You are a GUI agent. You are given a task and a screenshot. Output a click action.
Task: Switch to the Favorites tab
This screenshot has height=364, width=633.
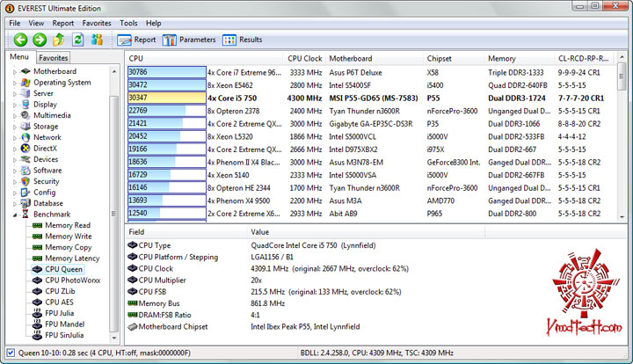(x=54, y=58)
